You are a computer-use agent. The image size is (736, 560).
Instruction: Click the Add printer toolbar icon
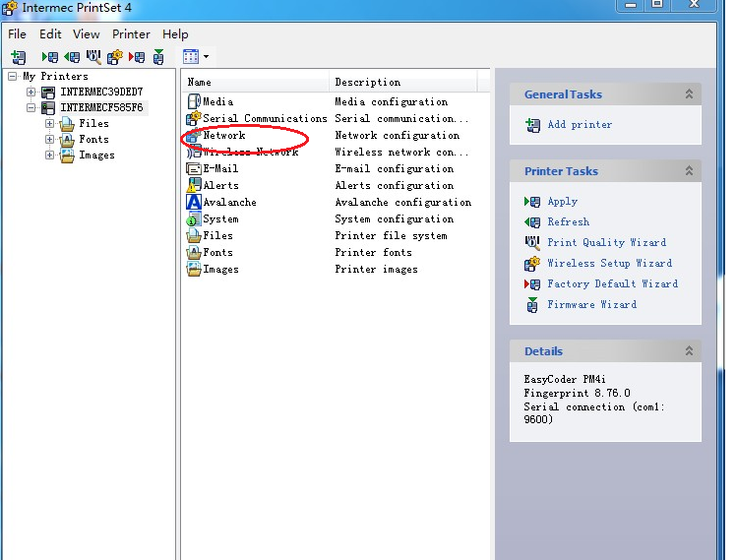coord(19,57)
